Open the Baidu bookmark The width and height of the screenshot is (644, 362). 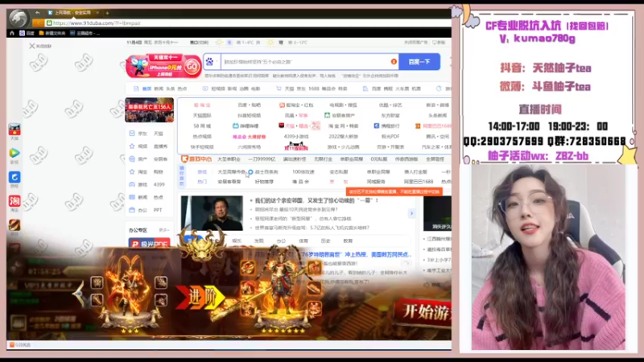[x=27, y=33]
